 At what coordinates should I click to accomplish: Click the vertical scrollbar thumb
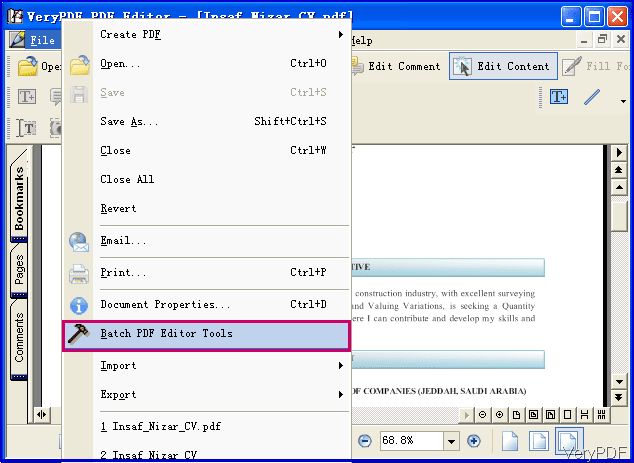(619, 216)
